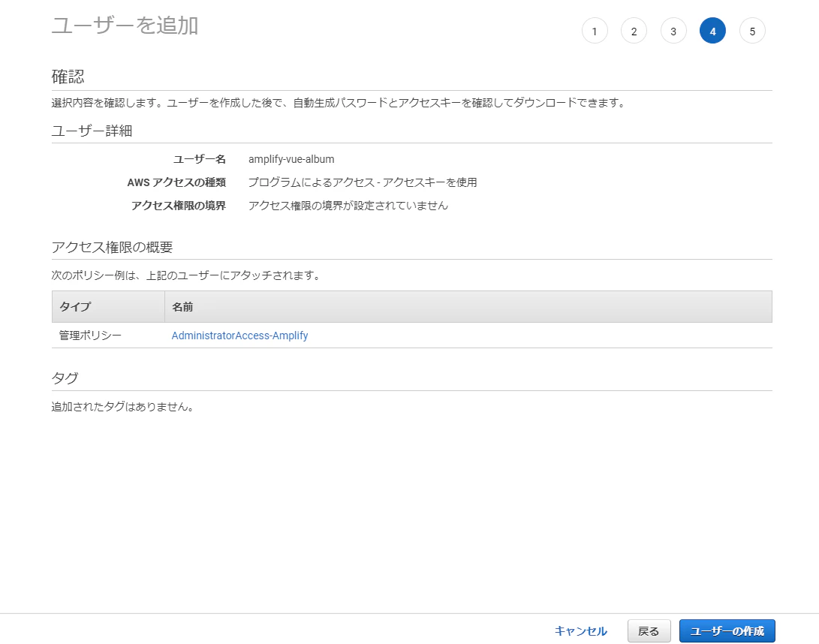Image resolution: width=819 pixels, height=644 pixels.
Task: Click the 選択内容を確認します instruction text
Action: [x=339, y=103]
